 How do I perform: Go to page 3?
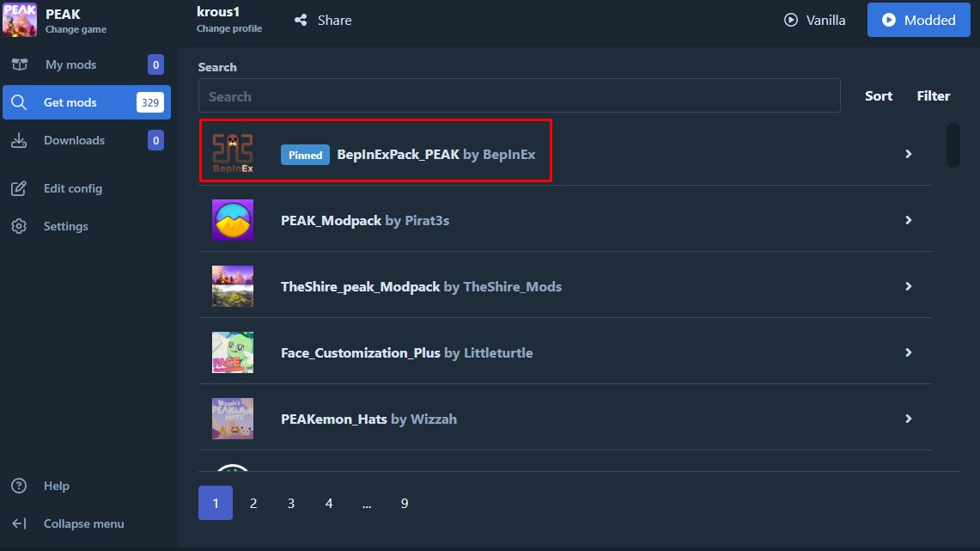point(291,503)
